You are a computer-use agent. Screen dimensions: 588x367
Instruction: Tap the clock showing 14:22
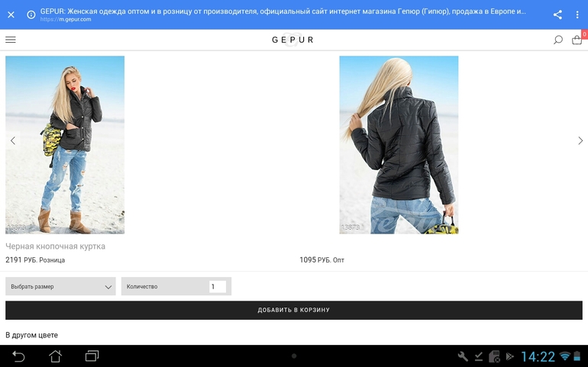538,356
